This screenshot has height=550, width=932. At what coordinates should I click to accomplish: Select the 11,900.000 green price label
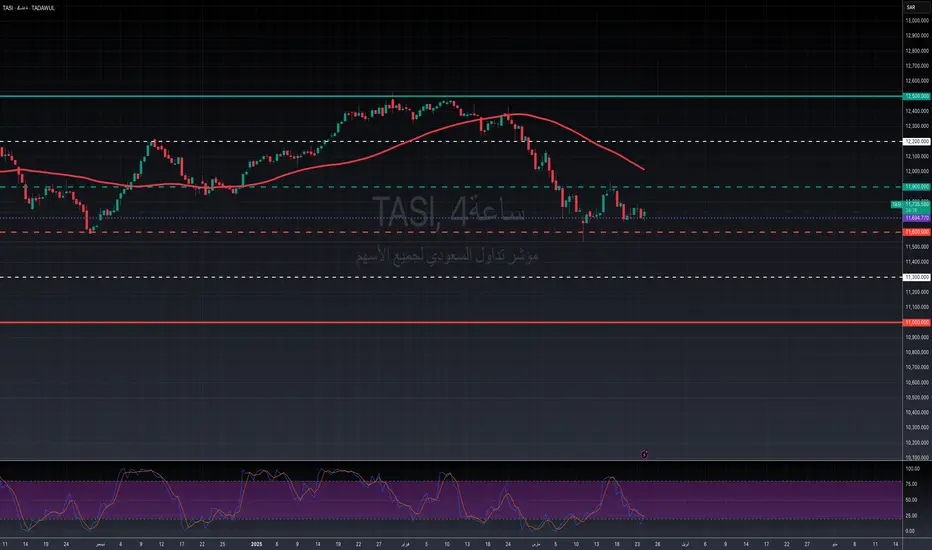(x=917, y=187)
